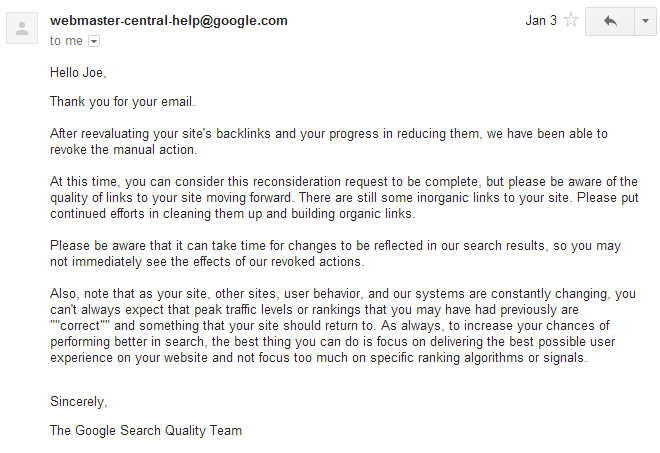Image resolution: width=660 pixels, height=453 pixels.
Task: Click the 'to me' recipient text
Action: tap(66, 41)
